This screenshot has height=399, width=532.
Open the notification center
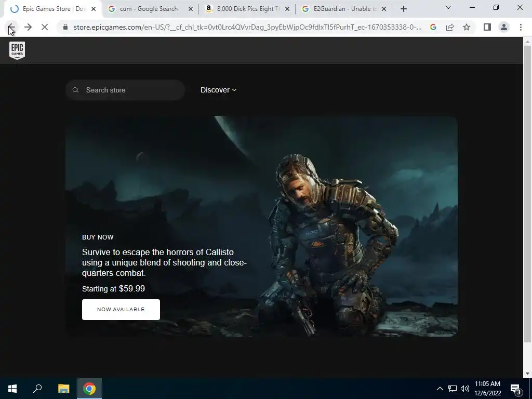515,389
